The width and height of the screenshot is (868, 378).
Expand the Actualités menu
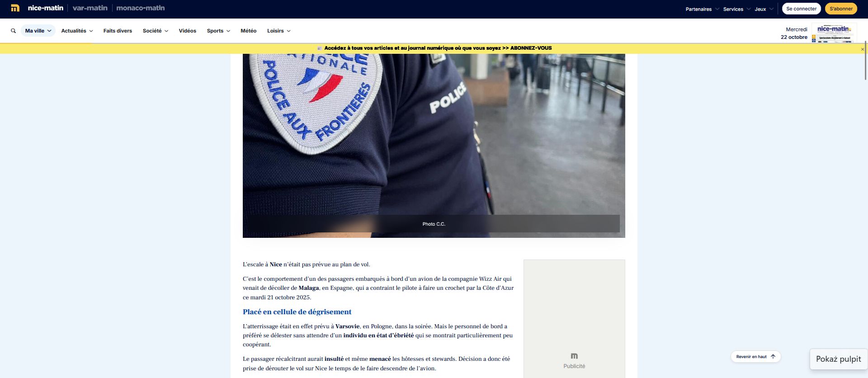[x=77, y=31]
